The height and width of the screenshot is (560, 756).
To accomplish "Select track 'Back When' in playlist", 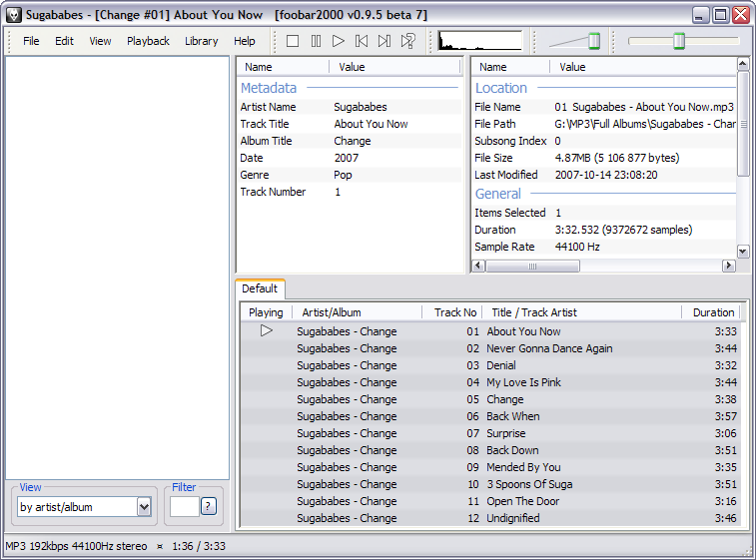I will tap(490, 416).
